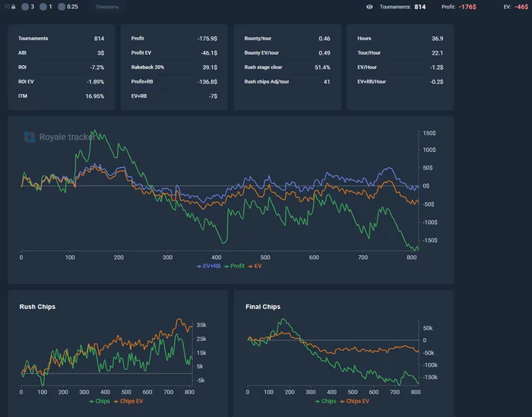Toggle the 3$ buy-in filter circle
Screen dimensions: 532x417
(x=25, y=7)
